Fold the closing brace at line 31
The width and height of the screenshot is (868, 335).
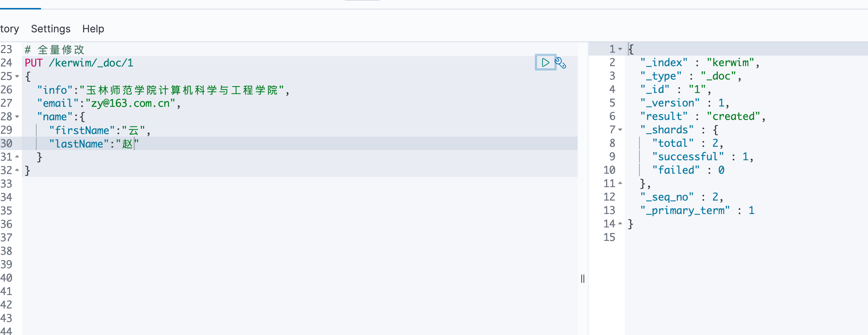(x=17, y=157)
